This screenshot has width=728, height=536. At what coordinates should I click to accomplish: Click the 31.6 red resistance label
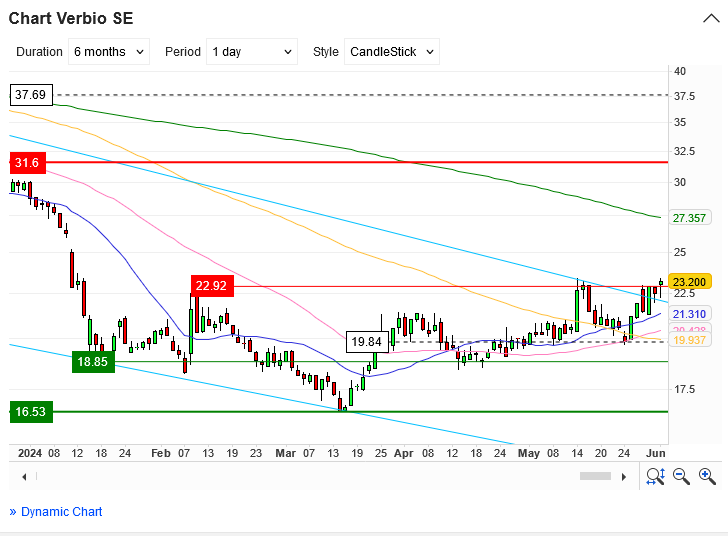[x=28, y=163]
